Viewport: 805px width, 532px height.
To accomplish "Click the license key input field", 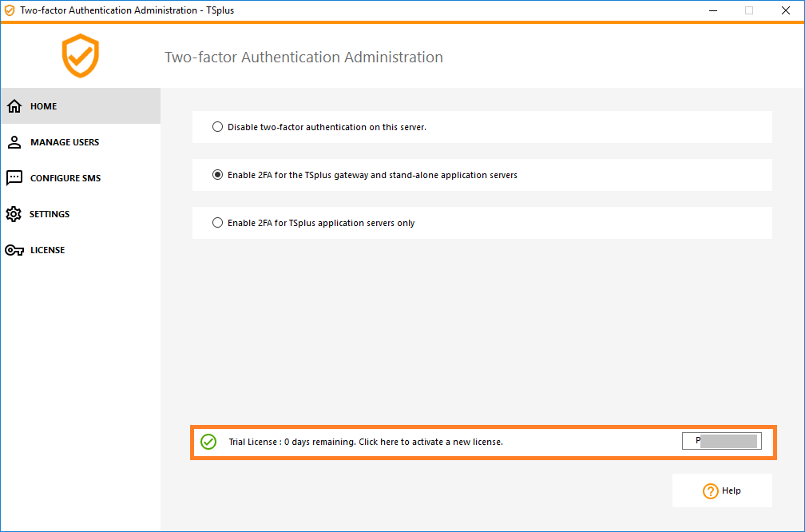I will 720,440.
